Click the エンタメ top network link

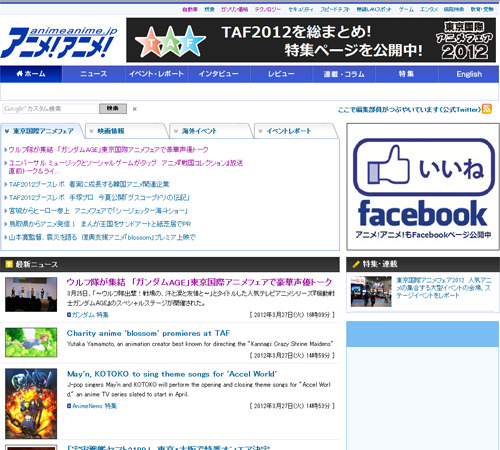click(429, 9)
